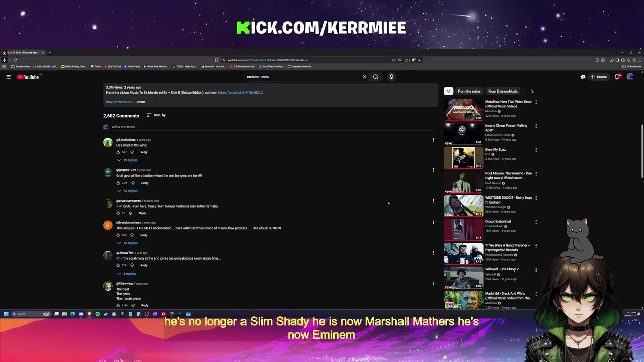Dislike the @brandonmathews comment
644x362 pixels.
coord(132,235)
